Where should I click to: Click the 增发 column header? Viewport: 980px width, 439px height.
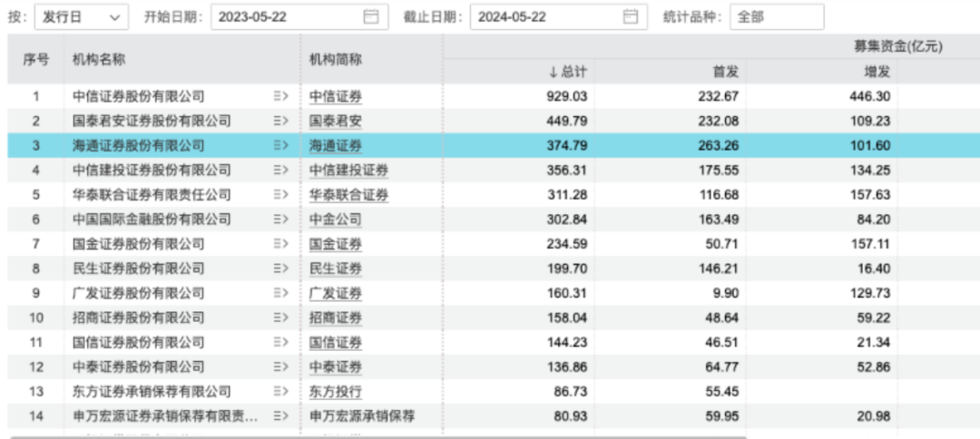(877, 72)
